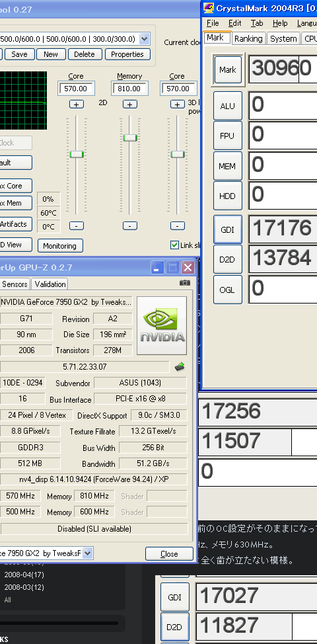
Task: Click the D2D button beside score 11827
Action: (x=175, y=627)
